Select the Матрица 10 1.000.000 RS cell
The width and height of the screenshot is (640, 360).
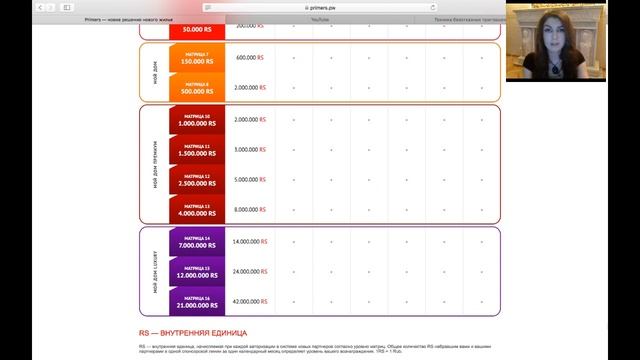pos(197,120)
